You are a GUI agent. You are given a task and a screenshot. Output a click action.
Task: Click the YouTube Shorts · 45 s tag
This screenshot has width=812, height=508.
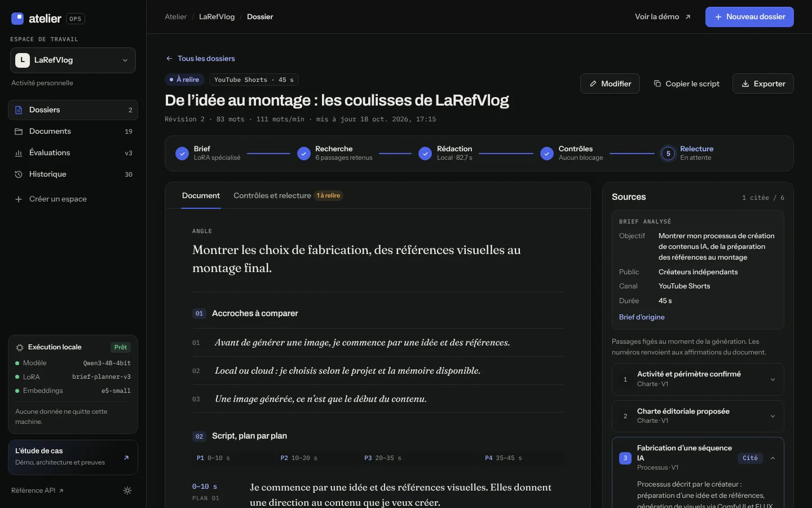point(254,80)
